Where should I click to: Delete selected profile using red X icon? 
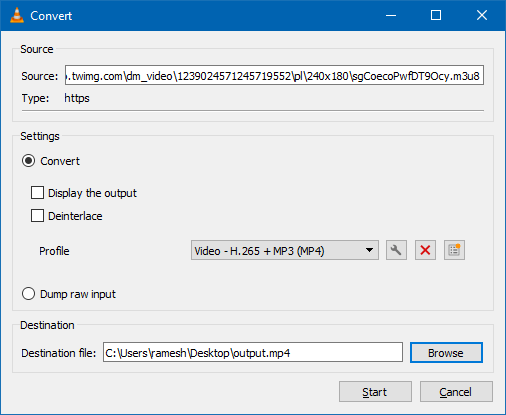425,250
